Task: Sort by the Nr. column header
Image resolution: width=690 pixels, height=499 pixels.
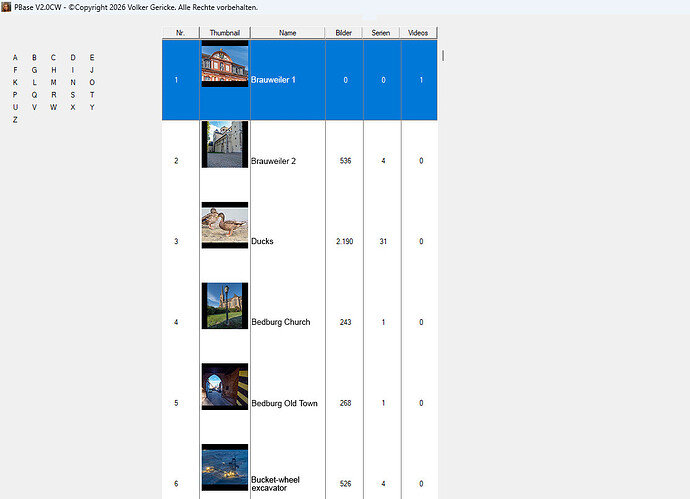Action: [180, 33]
